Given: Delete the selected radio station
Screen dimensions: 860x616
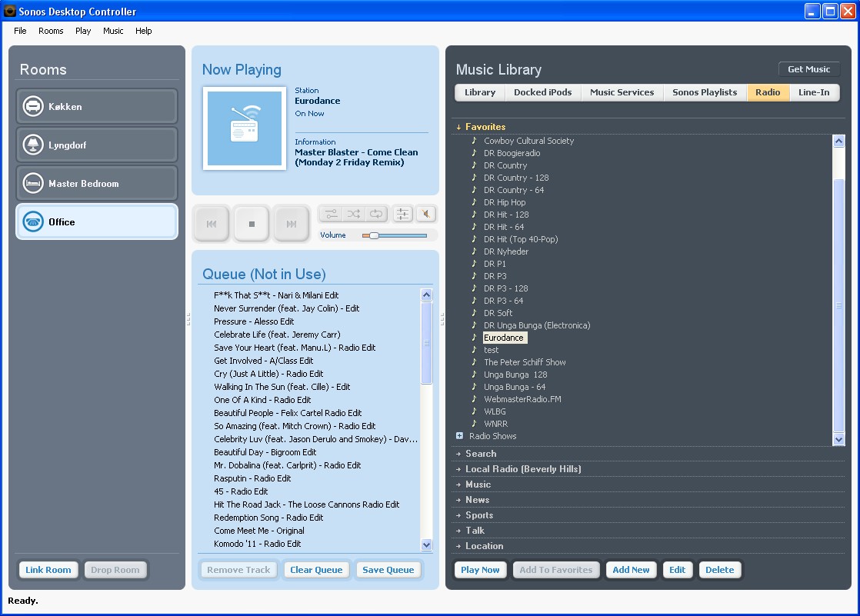Looking at the screenshot, I should click(719, 569).
